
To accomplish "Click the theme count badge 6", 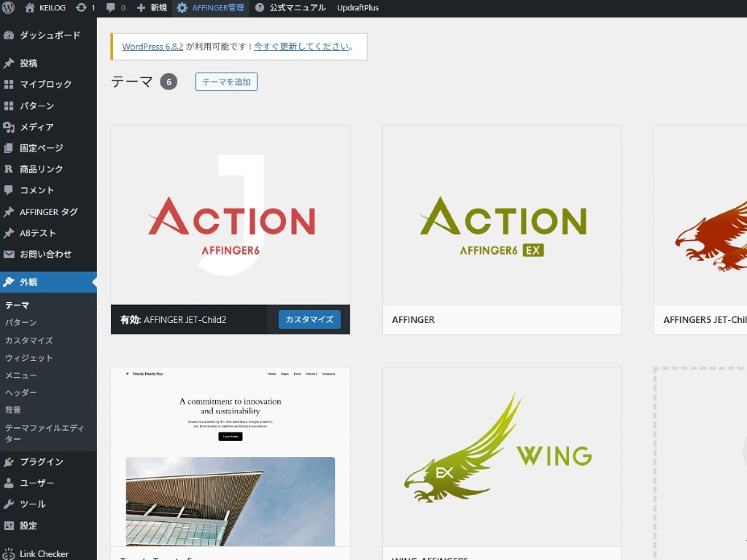I will 169,82.
